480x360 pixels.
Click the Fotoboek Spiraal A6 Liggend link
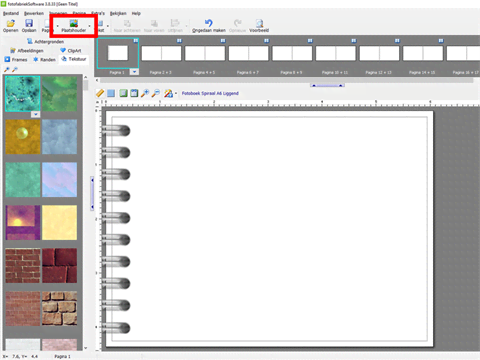(x=210, y=93)
